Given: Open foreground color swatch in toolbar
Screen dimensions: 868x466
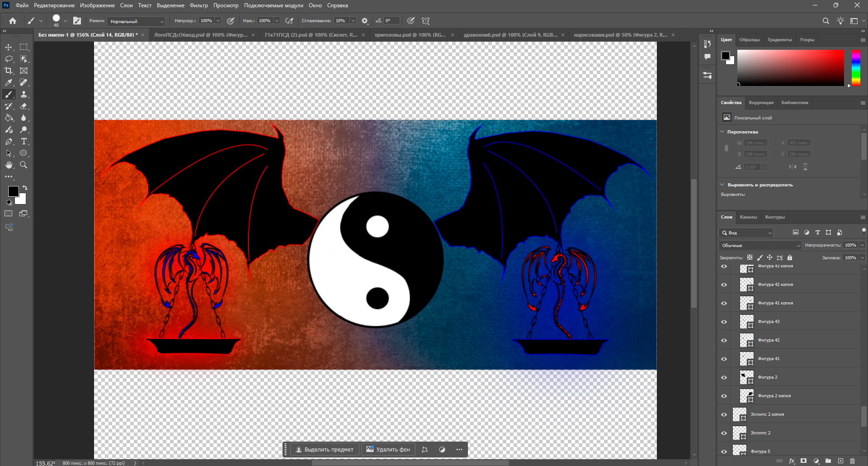Looking at the screenshot, I should click(13, 191).
